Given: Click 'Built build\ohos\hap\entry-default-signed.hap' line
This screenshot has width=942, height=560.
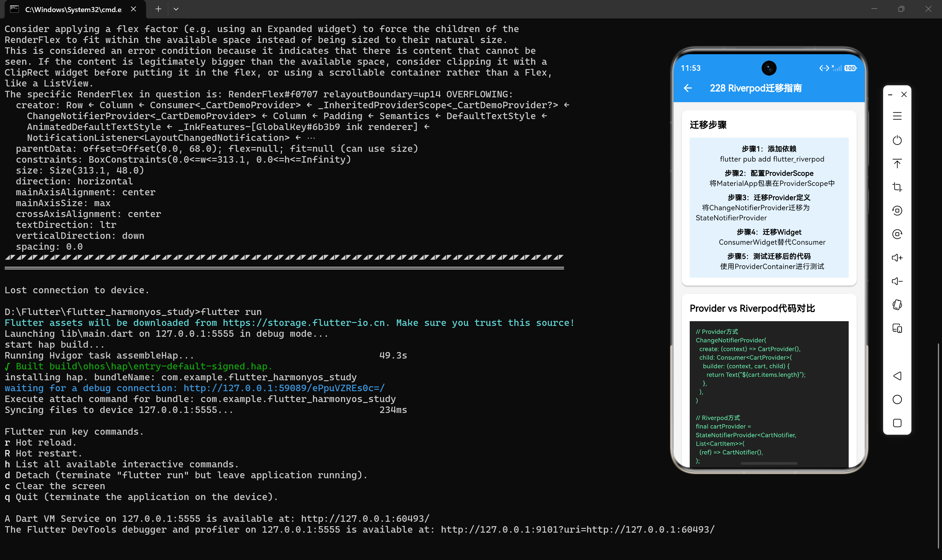Looking at the screenshot, I should point(139,366).
